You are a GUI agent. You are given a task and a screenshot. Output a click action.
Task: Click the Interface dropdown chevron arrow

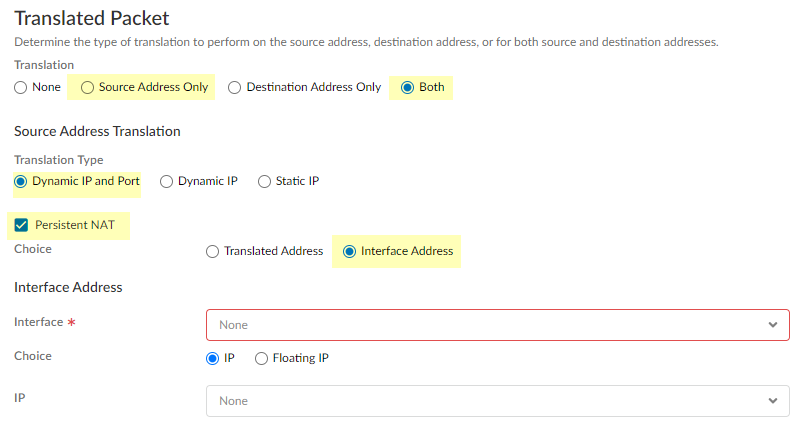772,325
